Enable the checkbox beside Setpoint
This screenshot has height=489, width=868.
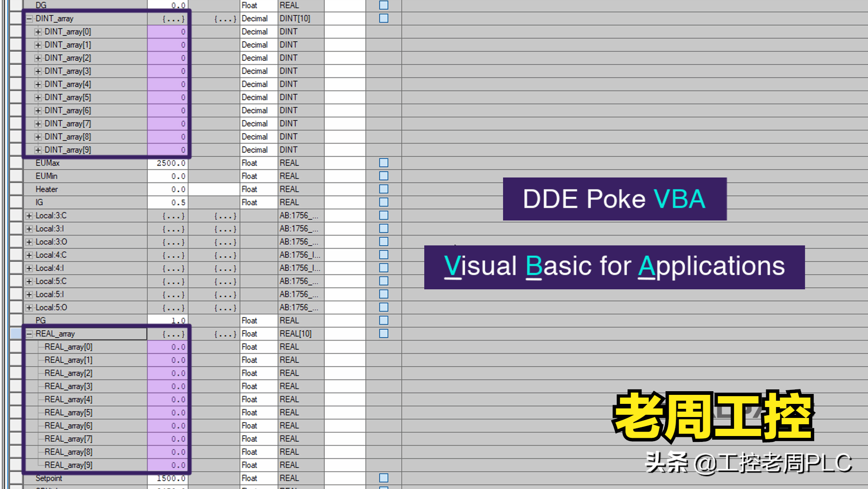click(384, 477)
